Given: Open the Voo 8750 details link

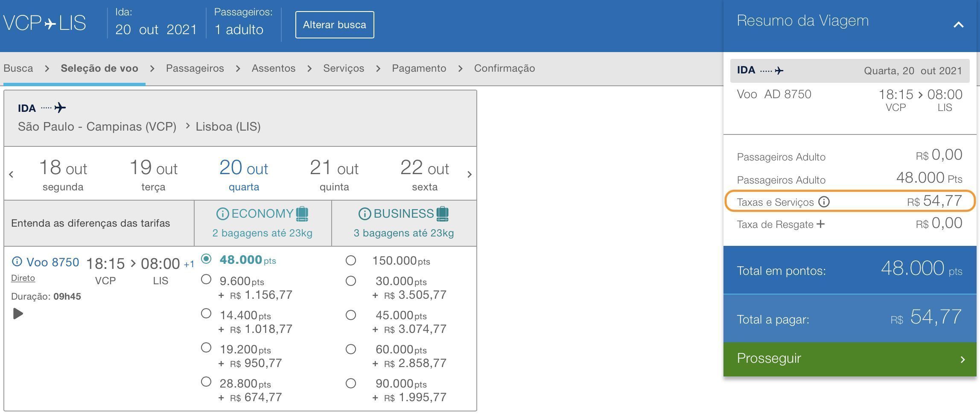Looking at the screenshot, I should (x=53, y=262).
